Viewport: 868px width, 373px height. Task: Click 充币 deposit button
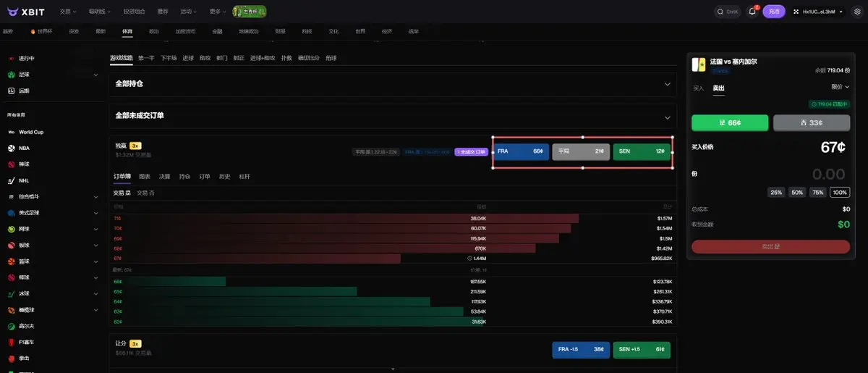tap(774, 12)
